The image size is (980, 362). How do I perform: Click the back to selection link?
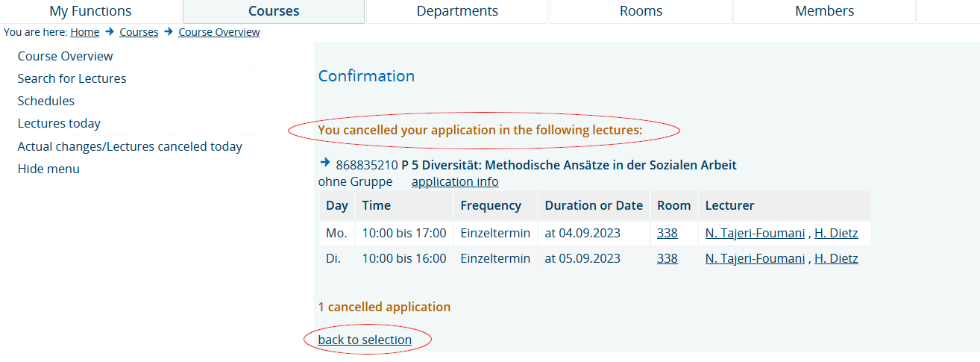click(x=365, y=340)
